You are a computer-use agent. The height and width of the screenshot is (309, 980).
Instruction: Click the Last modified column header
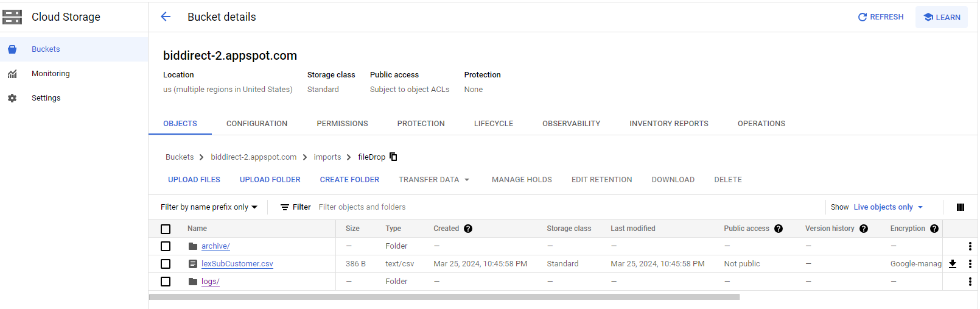(x=633, y=229)
